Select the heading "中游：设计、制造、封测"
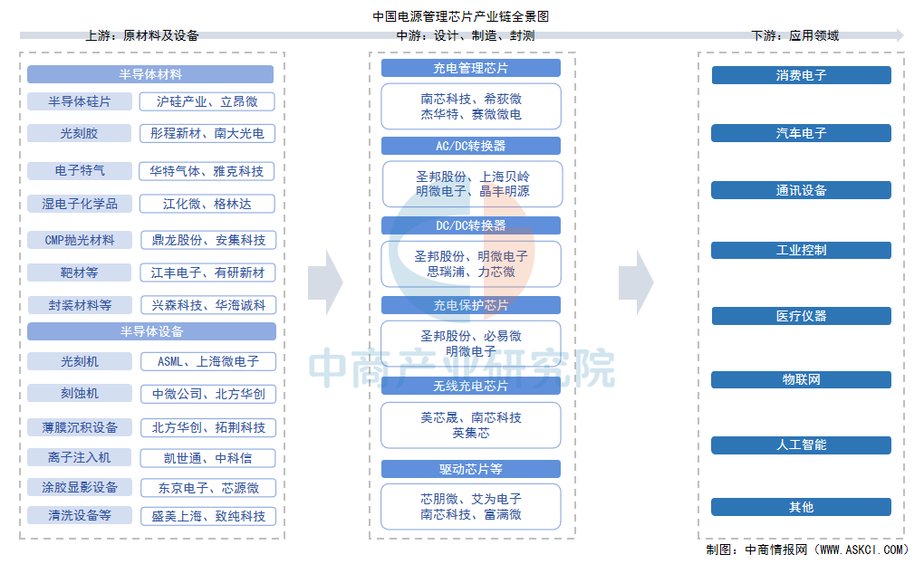This screenshot has width=924, height=564. 466,35
